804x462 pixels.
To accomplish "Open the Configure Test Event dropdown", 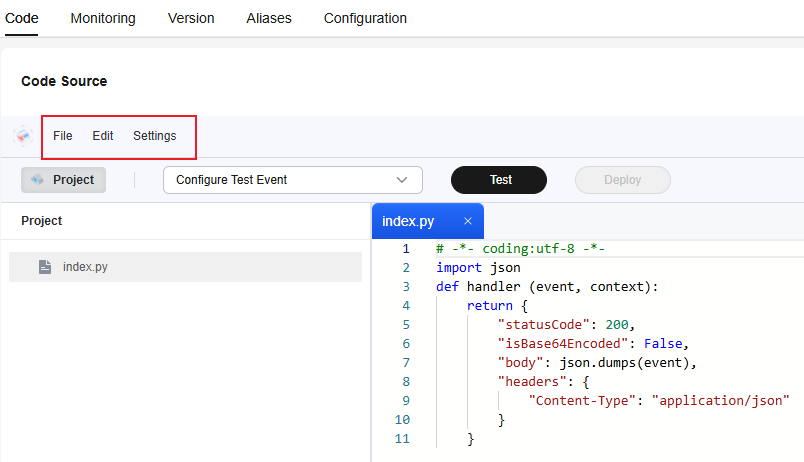I will (293, 180).
